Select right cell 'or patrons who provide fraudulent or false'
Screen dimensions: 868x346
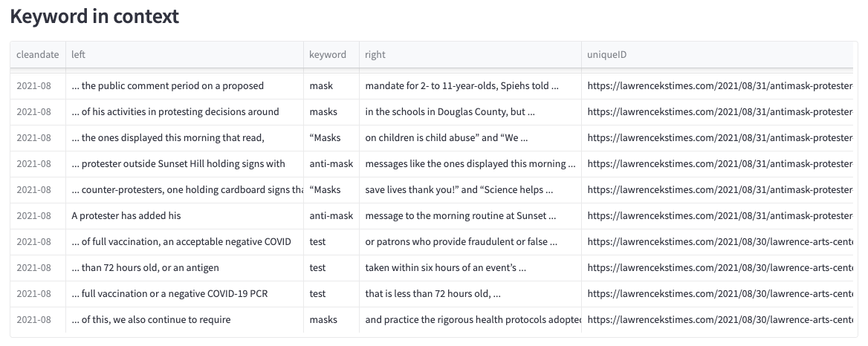[470, 241]
